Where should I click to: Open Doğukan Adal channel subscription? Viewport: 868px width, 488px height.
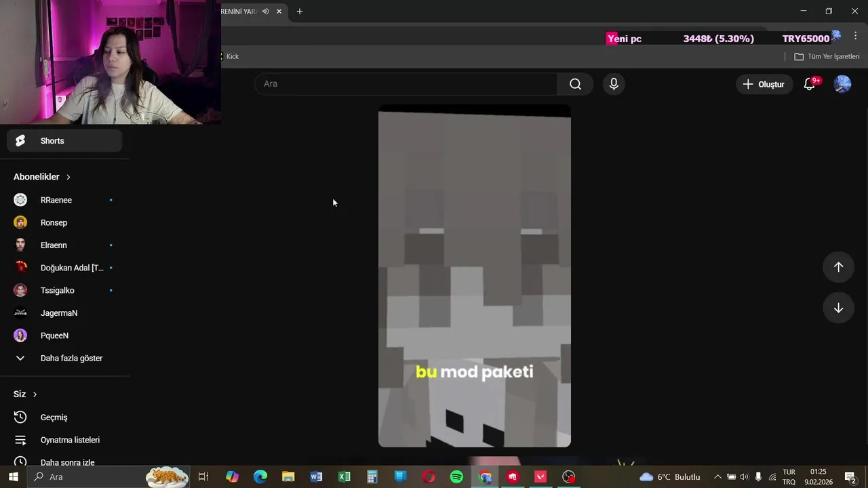coord(64,268)
